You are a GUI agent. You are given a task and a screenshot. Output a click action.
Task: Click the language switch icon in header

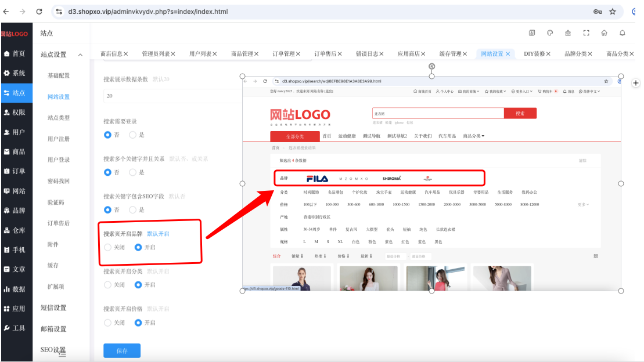[x=532, y=33]
